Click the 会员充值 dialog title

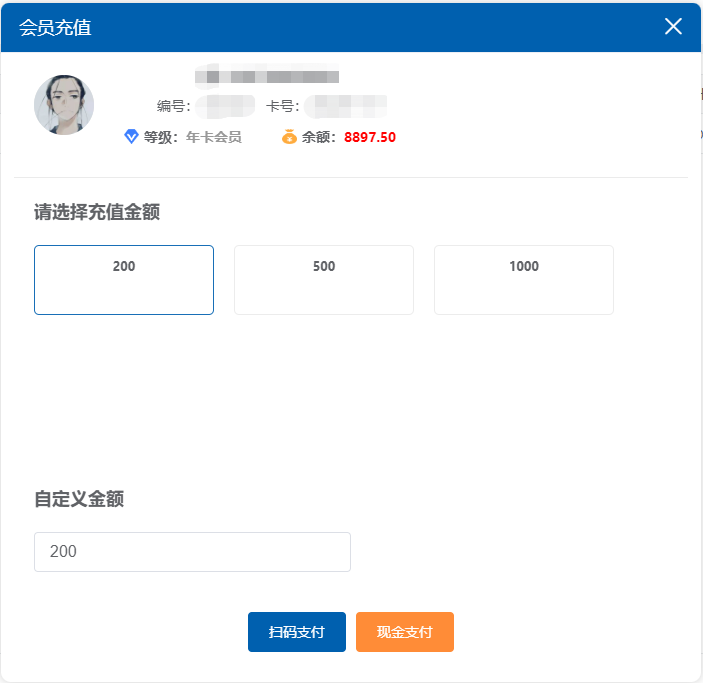[55, 27]
